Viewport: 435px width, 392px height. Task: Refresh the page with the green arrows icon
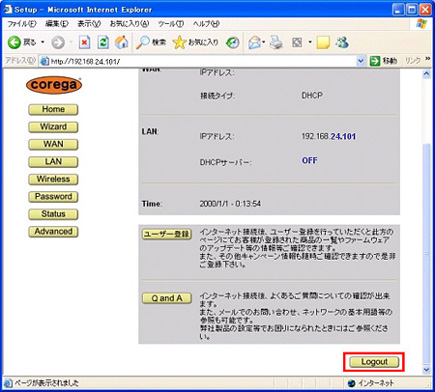pos(103,42)
